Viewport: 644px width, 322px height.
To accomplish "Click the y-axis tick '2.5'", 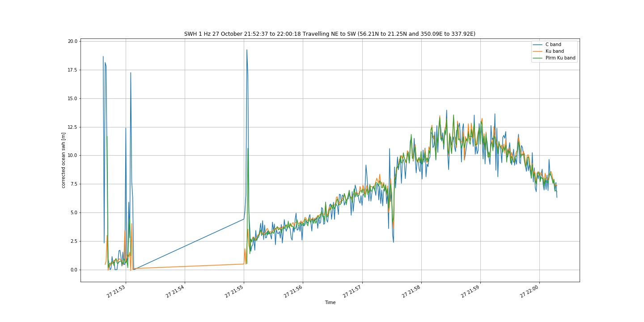I will (x=74, y=241).
